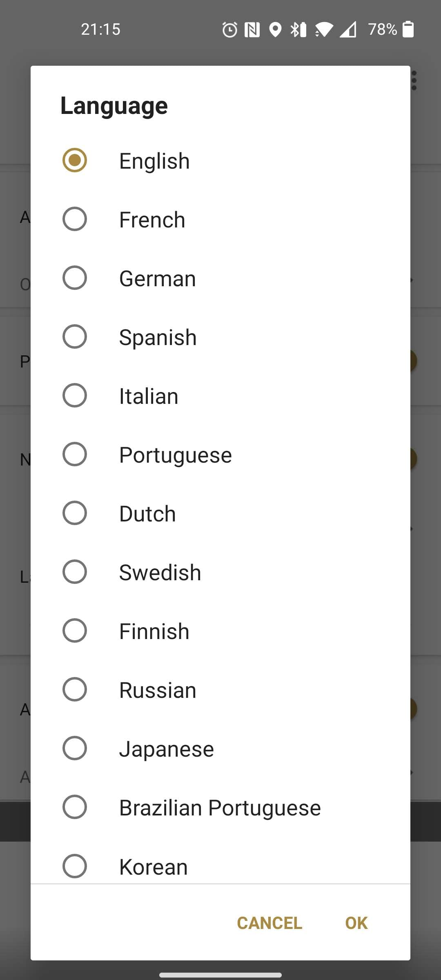Tap the battery icon in status bar
This screenshot has width=441, height=980.
[408, 29]
